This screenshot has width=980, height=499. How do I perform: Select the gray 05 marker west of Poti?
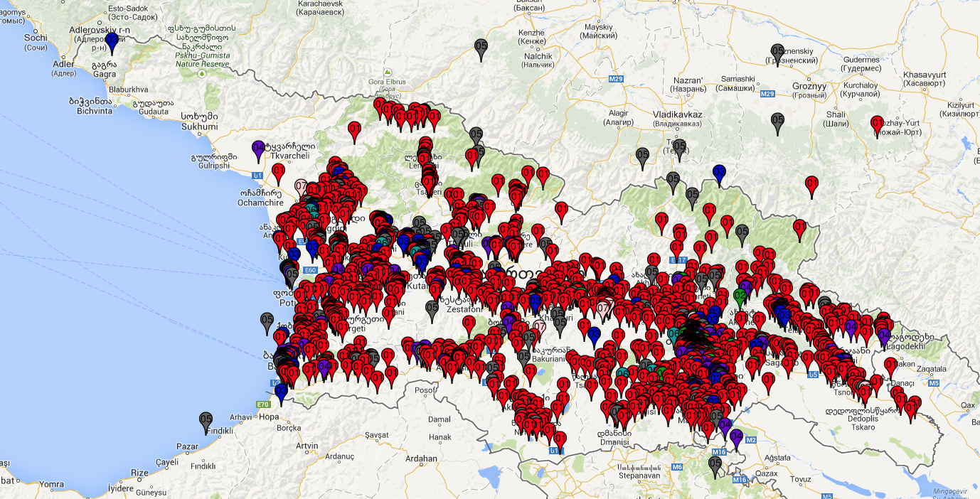267,321
